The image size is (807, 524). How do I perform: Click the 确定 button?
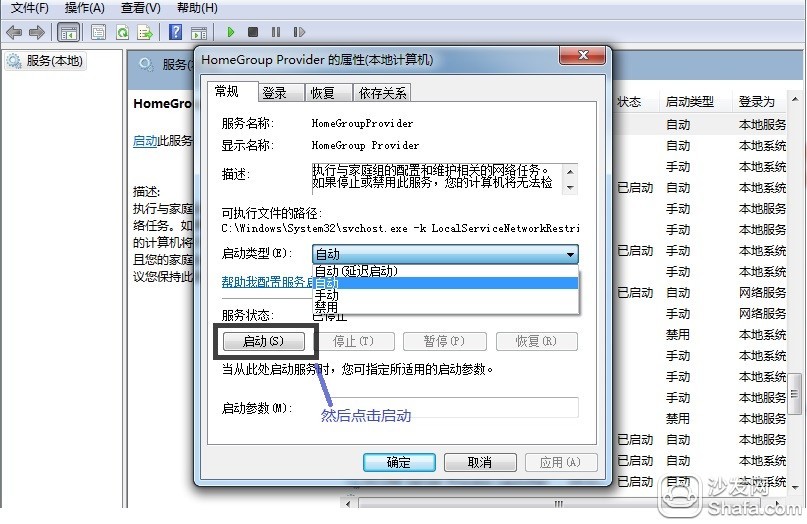(399, 462)
